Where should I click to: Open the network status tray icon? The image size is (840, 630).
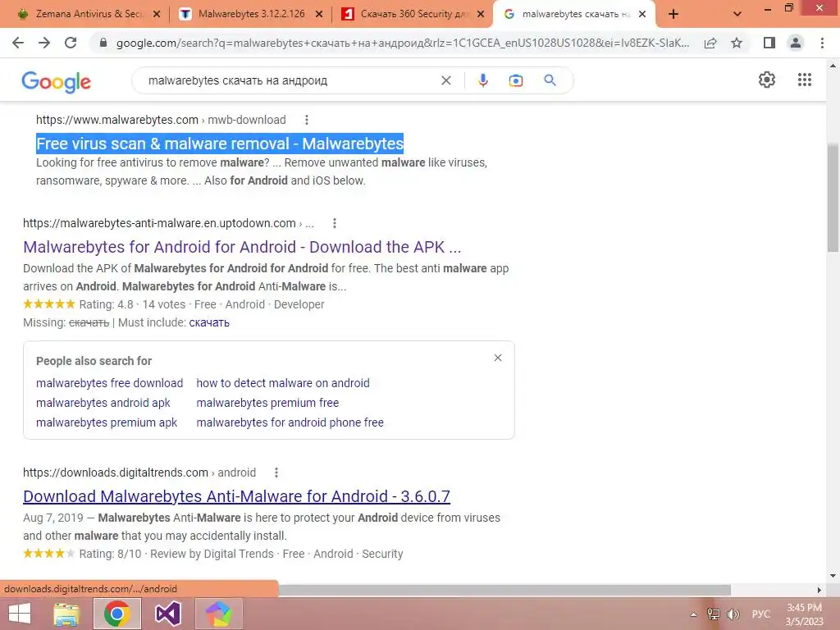pyautogui.click(x=713, y=614)
